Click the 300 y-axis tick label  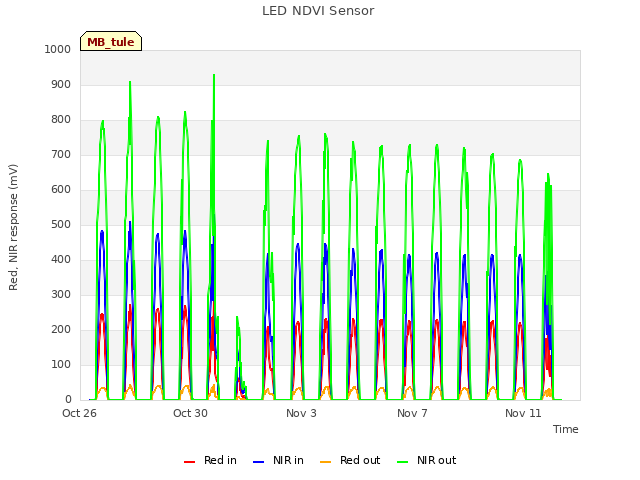pyautogui.click(x=61, y=295)
